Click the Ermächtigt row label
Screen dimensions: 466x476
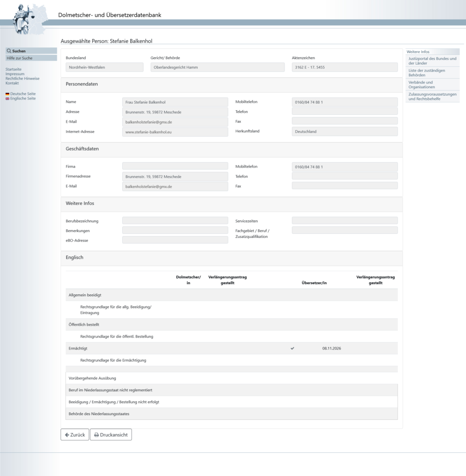[78, 348]
